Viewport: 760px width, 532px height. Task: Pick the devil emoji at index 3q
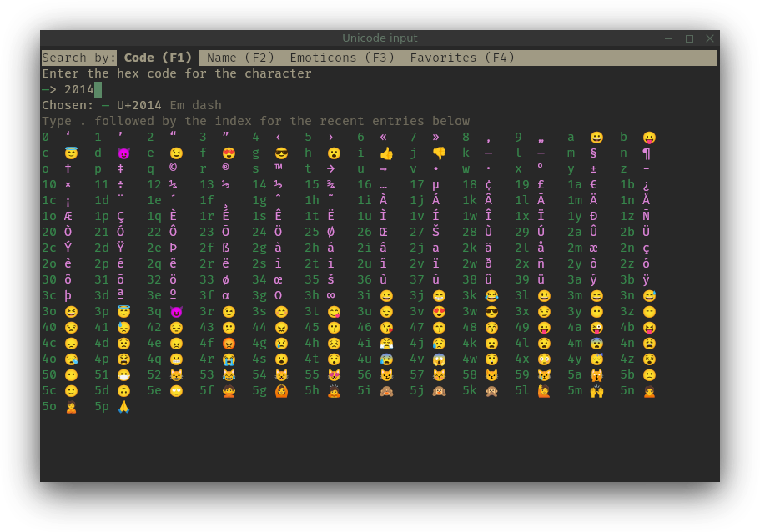click(x=176, y=312)
